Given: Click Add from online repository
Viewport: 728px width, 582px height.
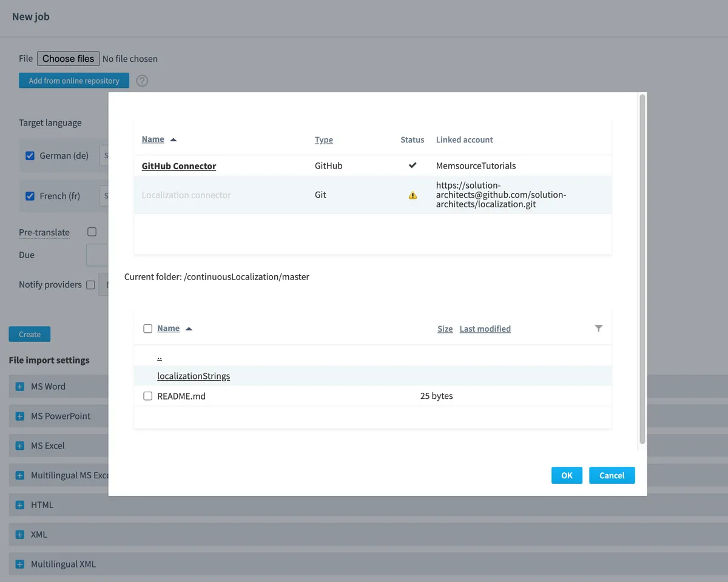Looking at the screenshot, I should point(74,81).
